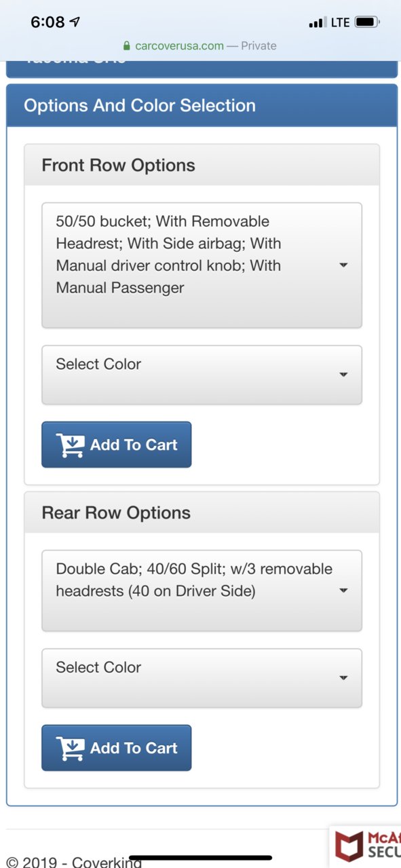
Task: Tap the carcoverusa.com address bar
Action: (200, 46)
